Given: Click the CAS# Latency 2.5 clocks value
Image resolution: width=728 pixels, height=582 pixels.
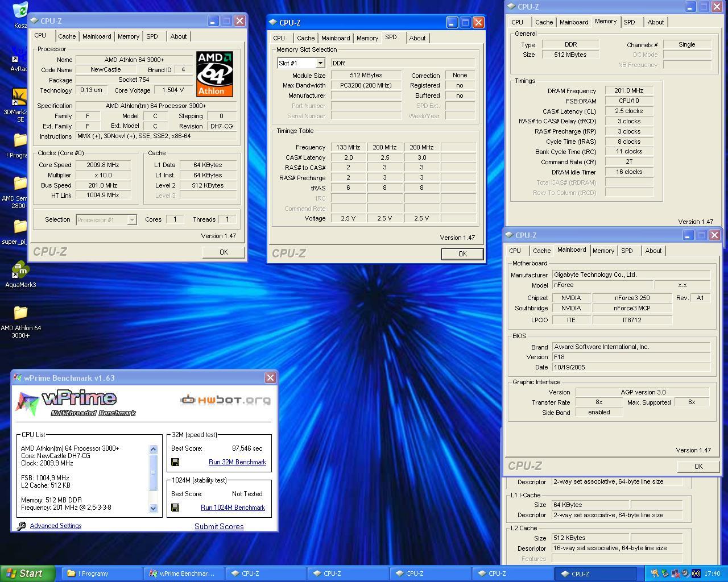Looking at the screenshot, I should point(629,111).
